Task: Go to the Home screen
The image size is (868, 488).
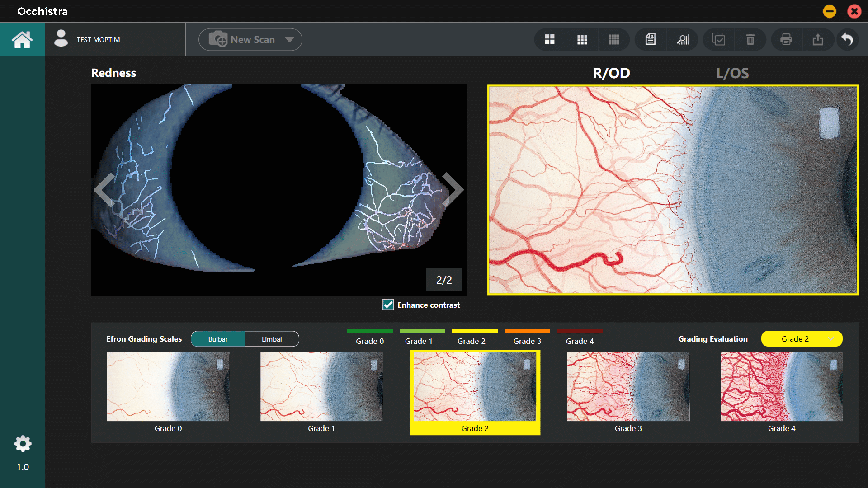Action: point(22,40)
